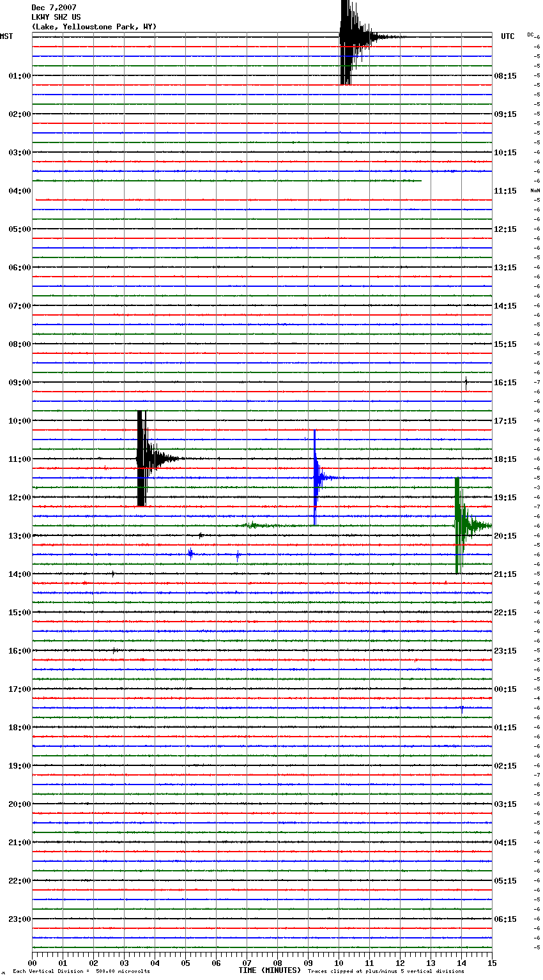
Task: Click the 00:15 UTC time label
Action: coord(505,689)
